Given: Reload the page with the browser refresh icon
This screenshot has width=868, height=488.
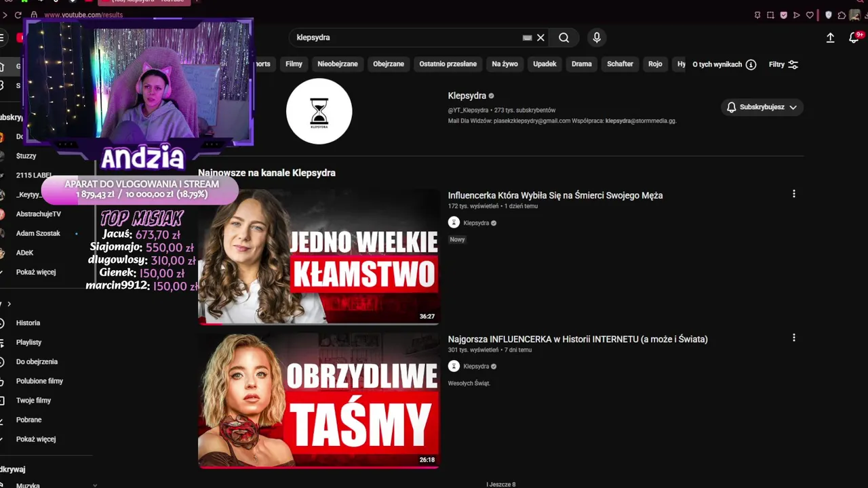Looking at the screenshot, I should tap(18, 15).
